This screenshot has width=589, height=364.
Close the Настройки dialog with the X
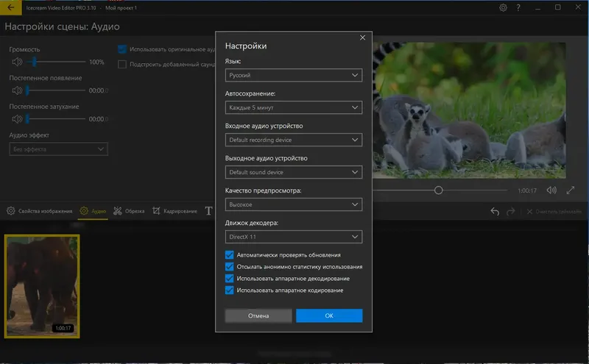pos(362,38)
